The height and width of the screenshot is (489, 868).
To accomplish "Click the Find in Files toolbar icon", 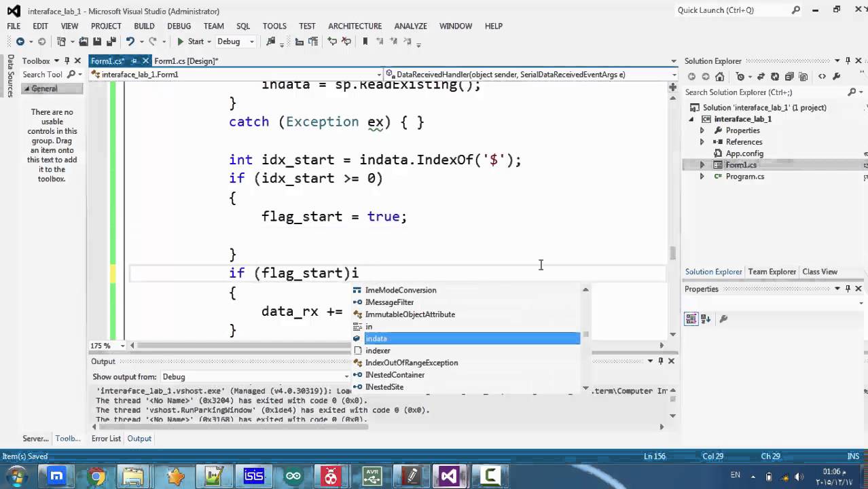I will tap(271, 41).
